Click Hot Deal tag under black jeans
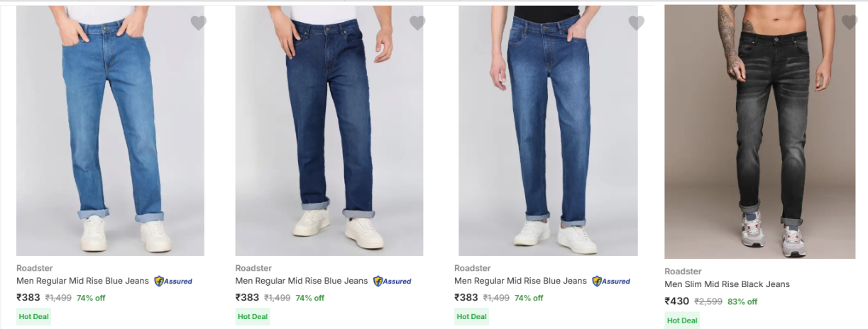The image size is (868, 329). click(682, 320)
